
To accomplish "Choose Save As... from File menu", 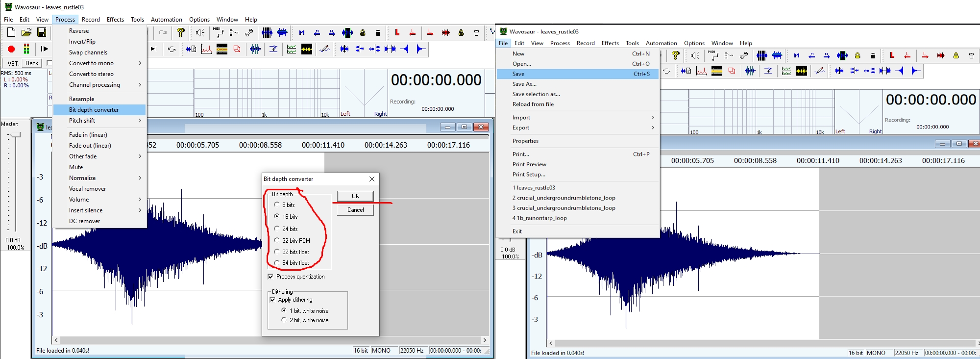I will [x=524, y=84].
